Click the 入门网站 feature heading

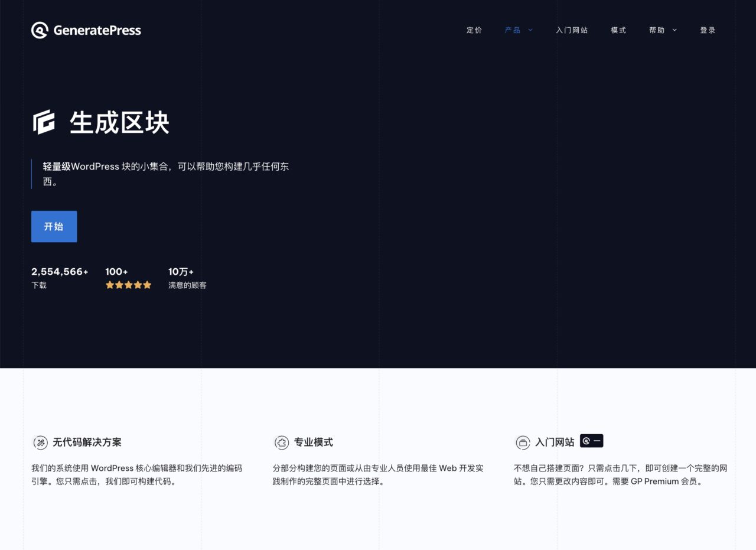(555, 442)
